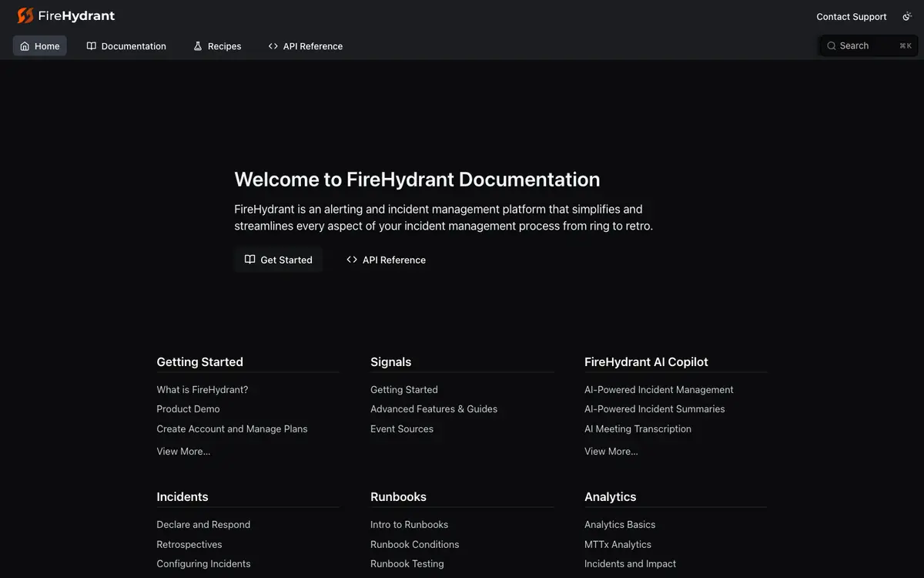Click the book icon on Get Started
The height and width of the screenshot is (578, 924).
point(249,260)
